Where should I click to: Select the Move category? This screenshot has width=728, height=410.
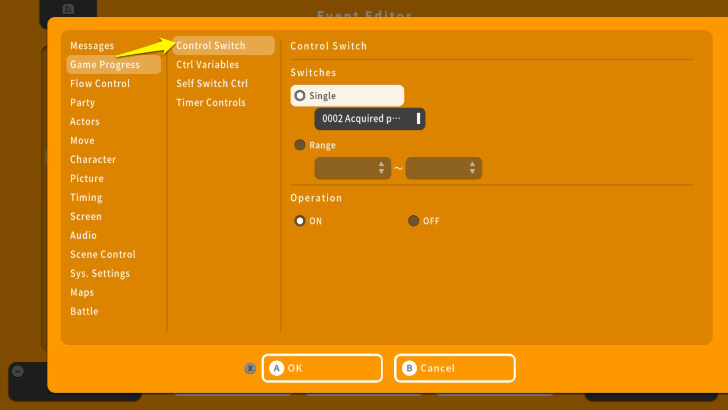(82, 141)
